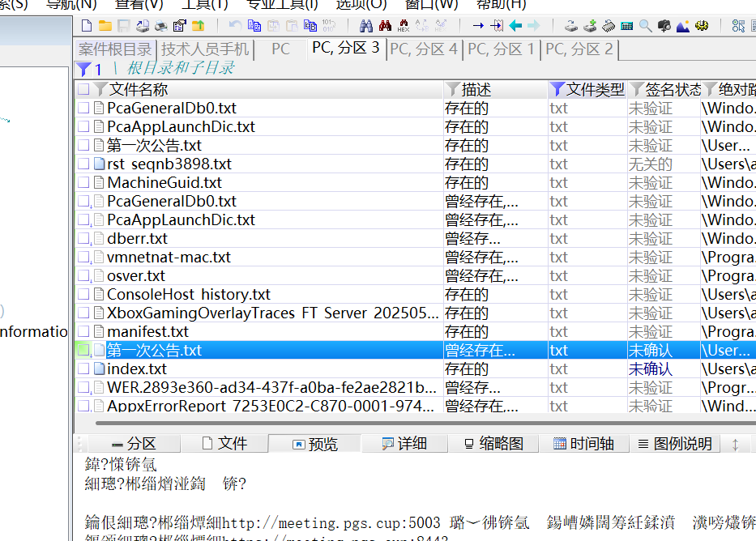The image size is (756, 541).
Task: Switch to the PC, 分区 1 tab
Action: 502,49
